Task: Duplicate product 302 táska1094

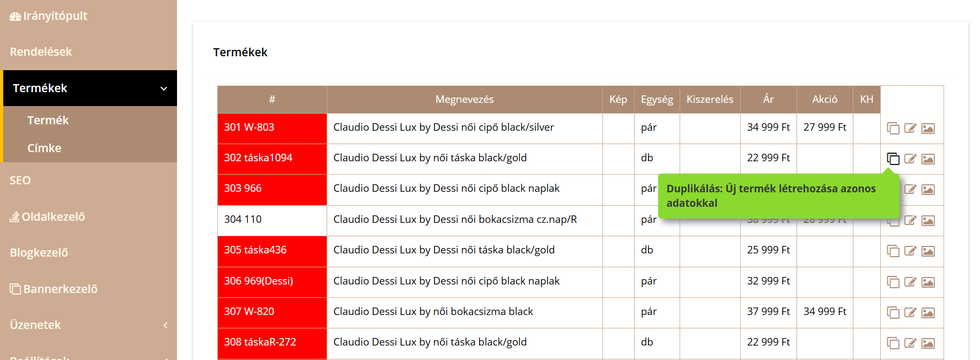Action: click(x=893, y=159)
